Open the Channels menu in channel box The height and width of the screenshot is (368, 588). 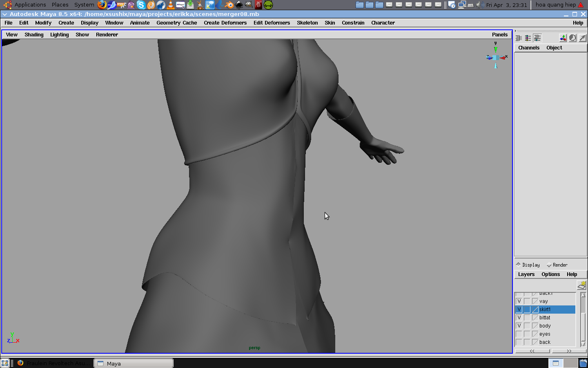529,48
